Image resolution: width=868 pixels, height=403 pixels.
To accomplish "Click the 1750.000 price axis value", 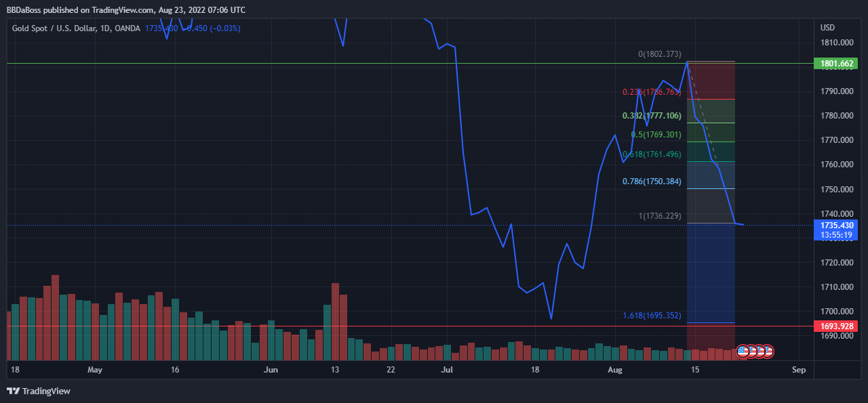I will 837,190.
